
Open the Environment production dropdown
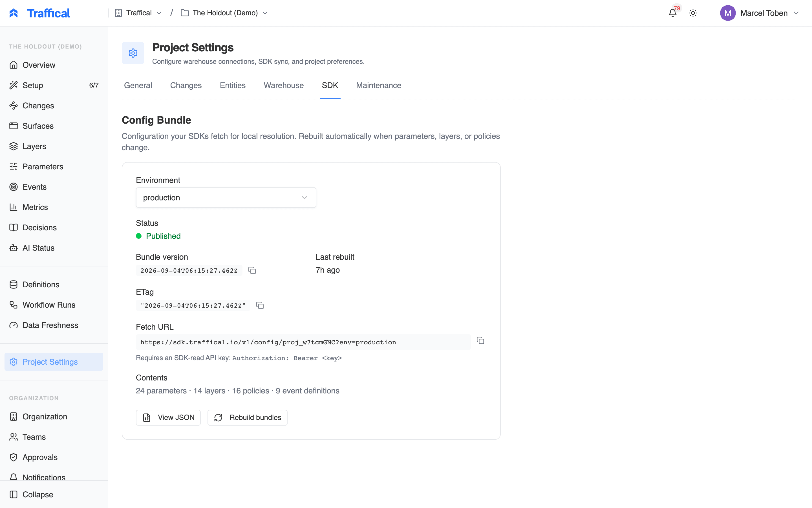click(226, 198)
